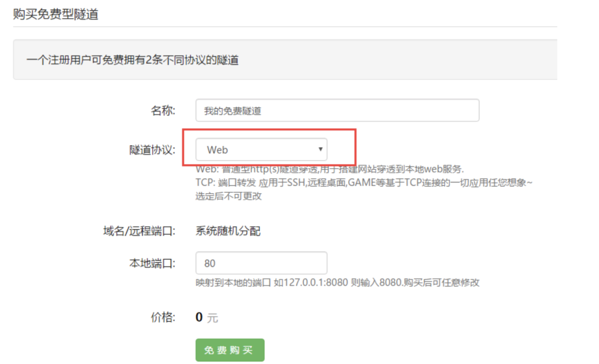Click the 系统随机分配 text
Image resolution: width=599 pixels, height=364 pixels.
point(228,231)
